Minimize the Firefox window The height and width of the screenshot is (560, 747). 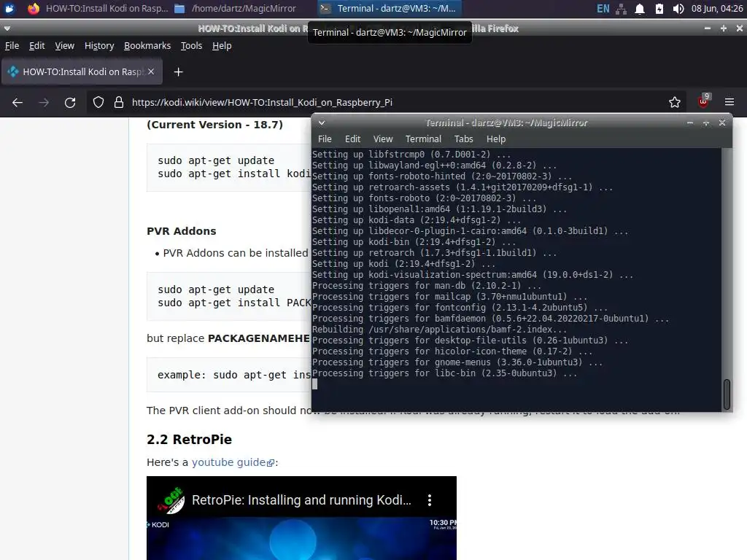(x=708, y=28)
